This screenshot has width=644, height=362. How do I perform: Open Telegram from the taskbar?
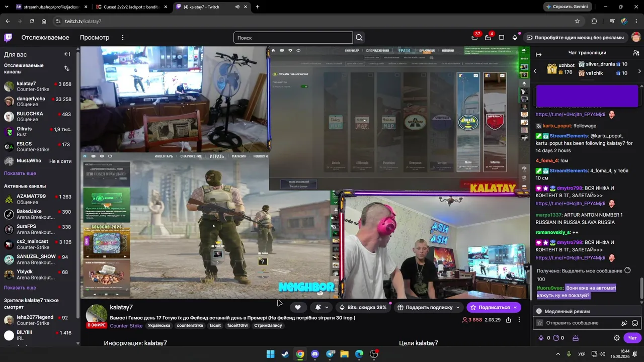coord(330,354)
